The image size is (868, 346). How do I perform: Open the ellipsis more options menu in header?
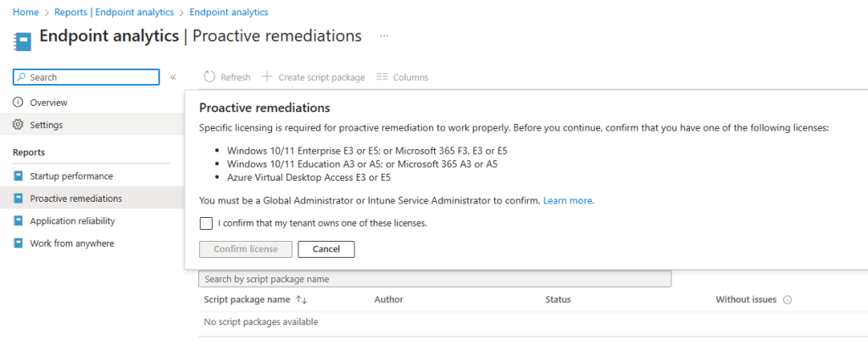point(384,36)
